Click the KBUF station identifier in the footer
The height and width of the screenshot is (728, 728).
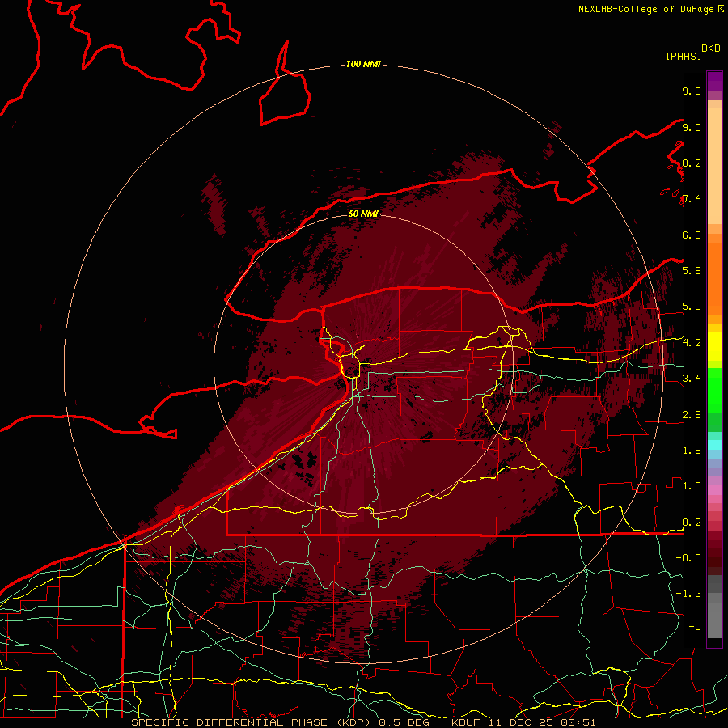pyautogui.click(x=466, y=722)
